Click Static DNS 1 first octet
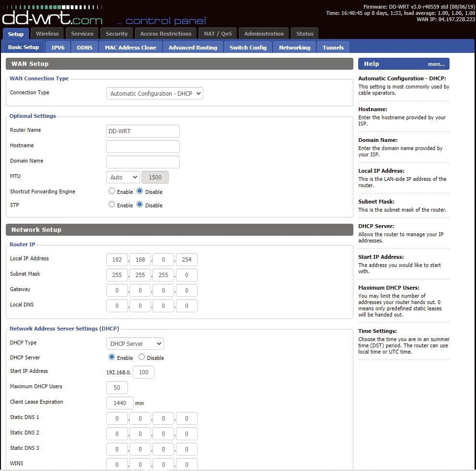This screenshot has width=476, height=471. (x=117, y=419)
